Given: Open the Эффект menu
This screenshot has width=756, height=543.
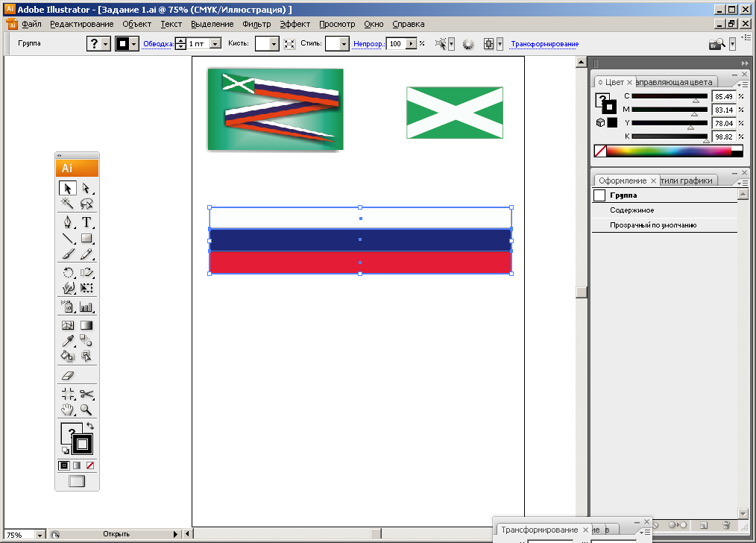Looking at the screenshot, I should tap(295, 24).
